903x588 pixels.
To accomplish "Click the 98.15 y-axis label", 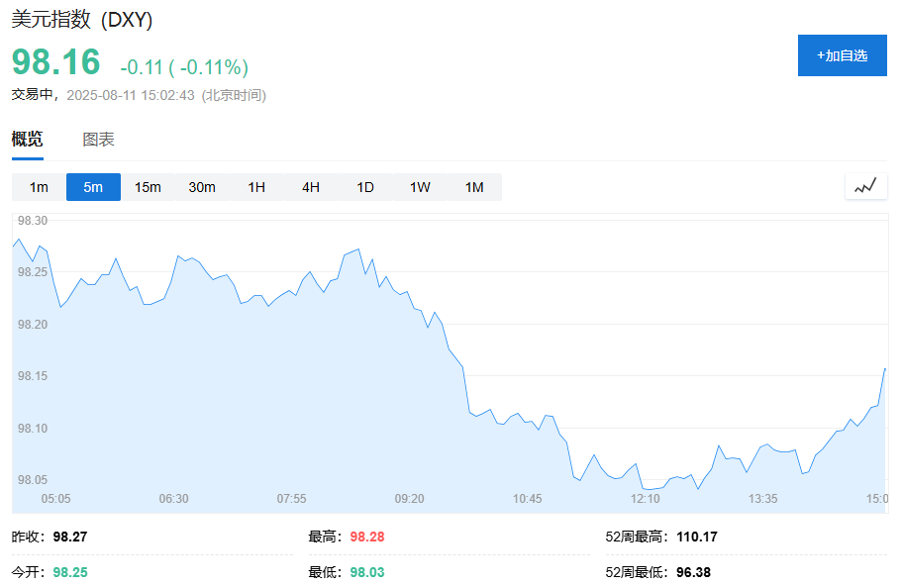I will pyautogui.click(x=33, y=376).
